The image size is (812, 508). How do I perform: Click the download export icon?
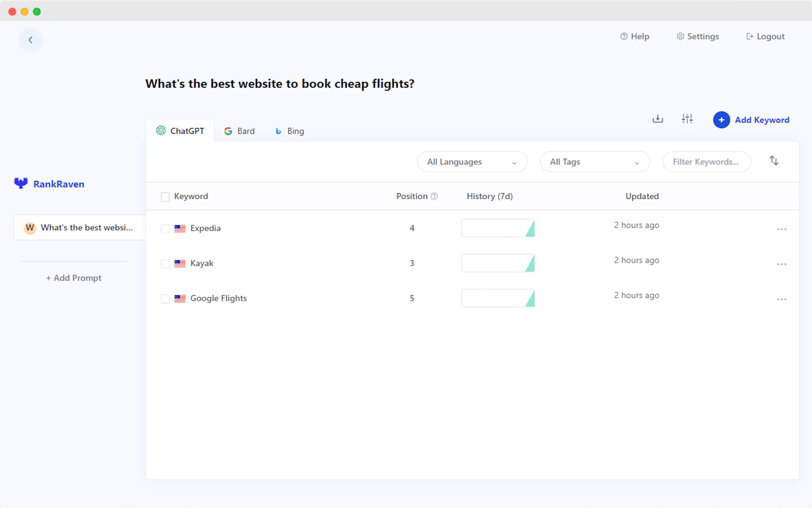(657, 119)
